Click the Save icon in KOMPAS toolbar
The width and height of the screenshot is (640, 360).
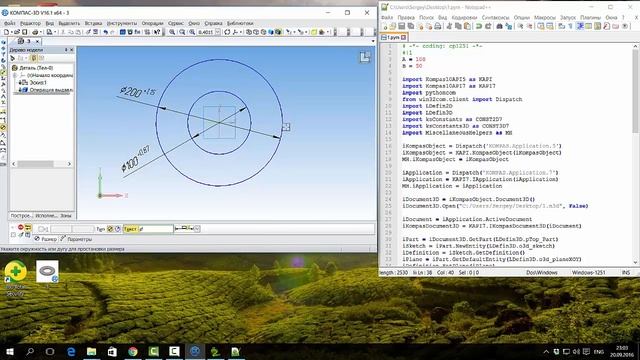coord(24,32)
